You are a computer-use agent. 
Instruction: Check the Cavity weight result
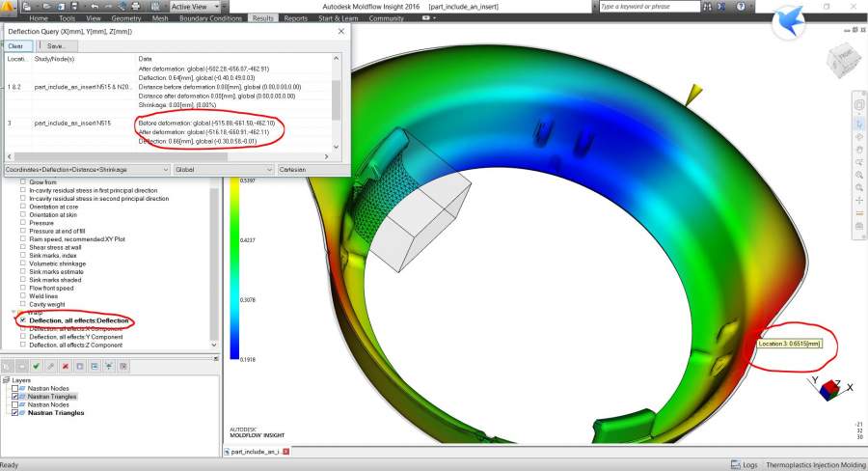coord(23,304)
